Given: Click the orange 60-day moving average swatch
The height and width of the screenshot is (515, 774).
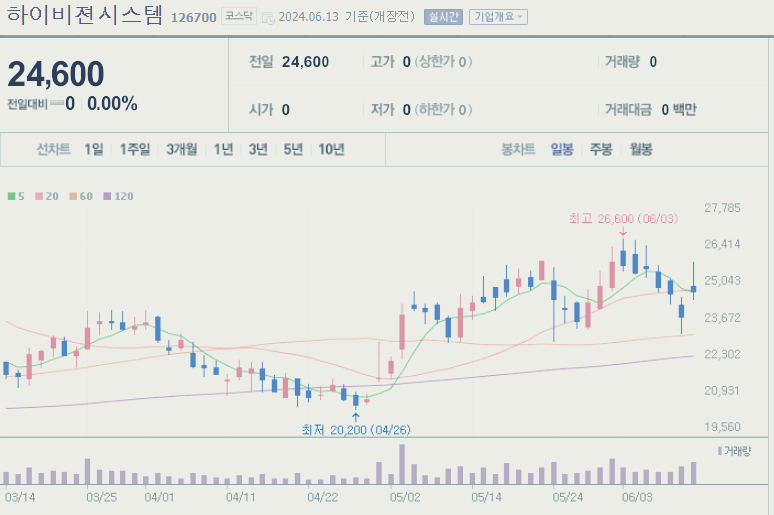Looking at the screenshot, I should (x=73, y=197).
